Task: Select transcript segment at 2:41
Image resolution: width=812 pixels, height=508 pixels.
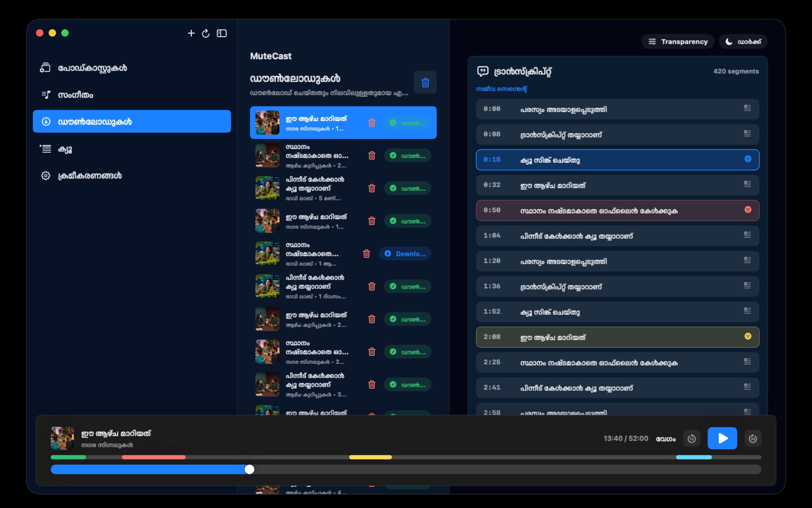Action: coord(617,388)
